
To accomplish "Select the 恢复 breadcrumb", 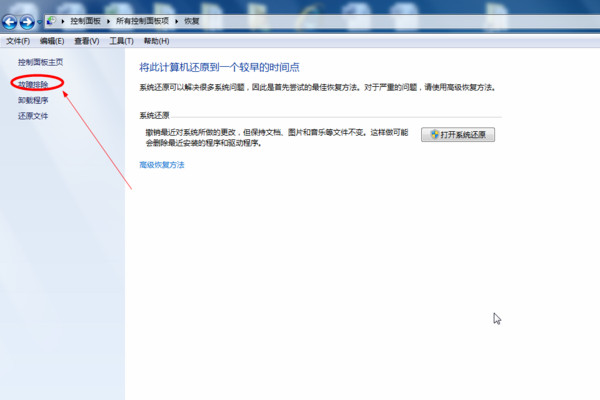I will tap(192, 21).
